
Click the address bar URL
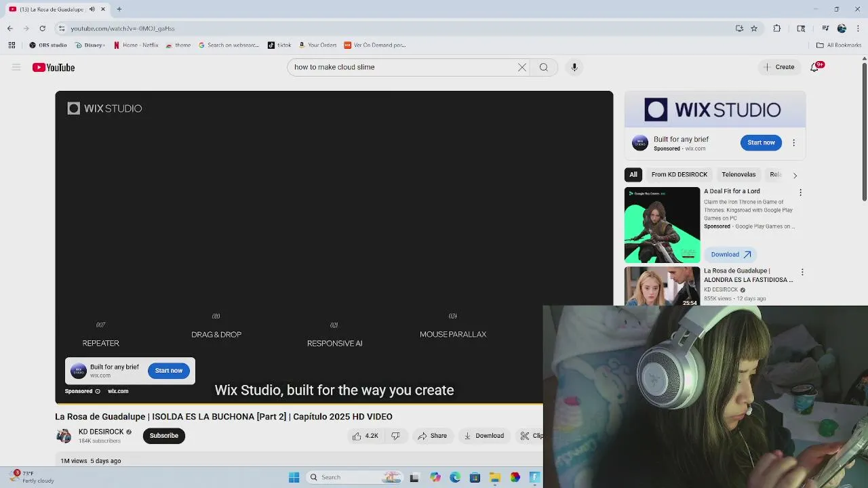(x=123, y=28)
